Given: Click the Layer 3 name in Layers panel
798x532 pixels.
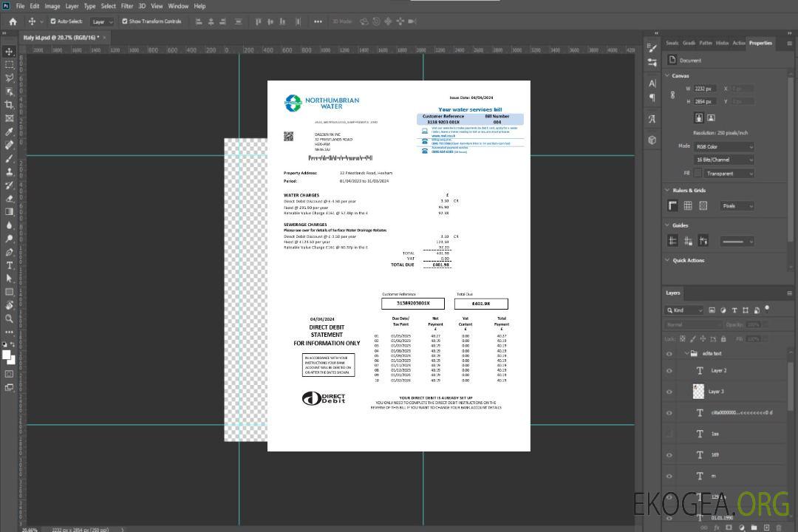Looking at the screenshot, I should [x=716, y=392].
